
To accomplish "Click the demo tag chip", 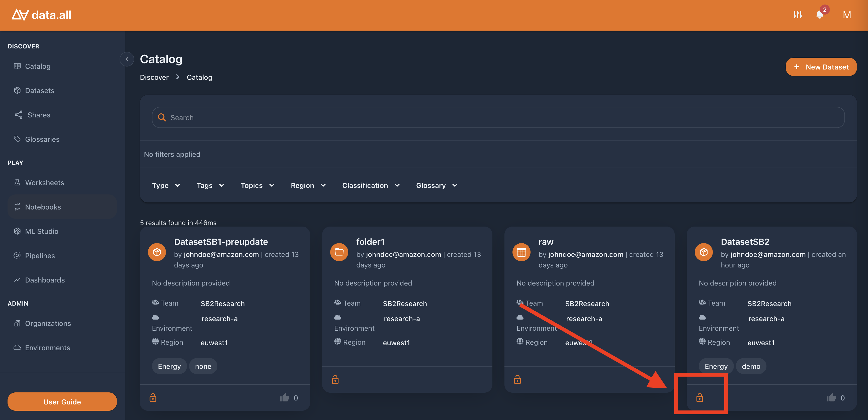I will [x=751, y=366].
